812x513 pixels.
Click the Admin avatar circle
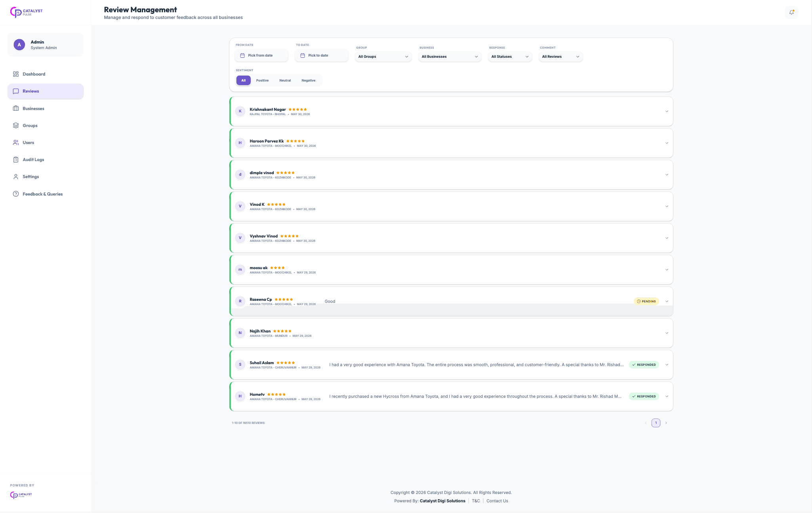[x=19, y=45]
